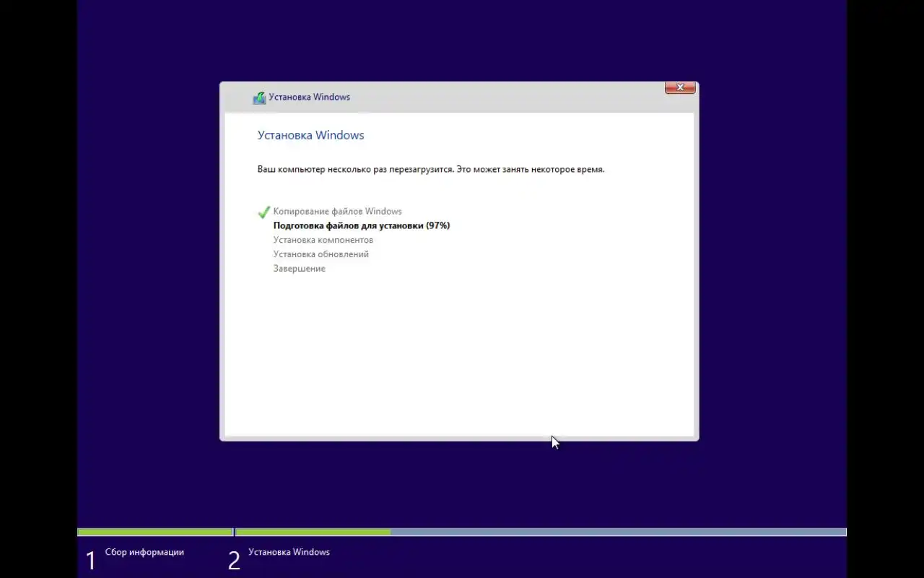Viewport: 924px width, 578px height.
Task: Select the 'Копирование файлов Windows' step
Action: (x=337, y=212)
